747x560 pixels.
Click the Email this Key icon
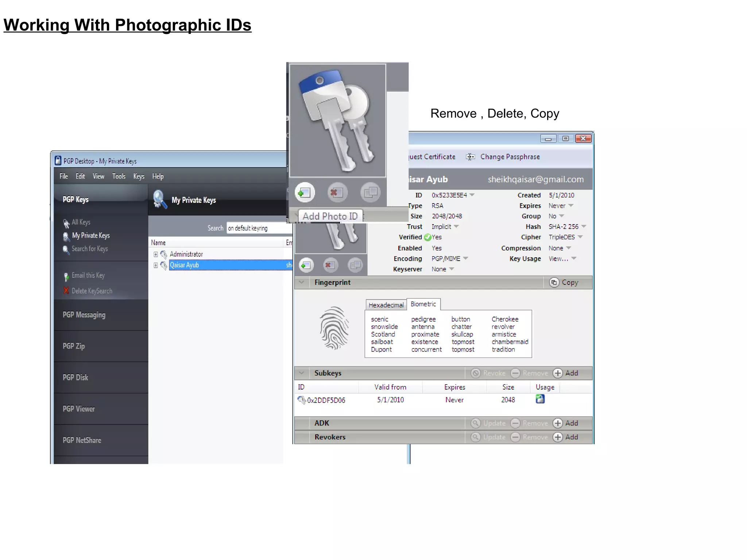point(66,277)
